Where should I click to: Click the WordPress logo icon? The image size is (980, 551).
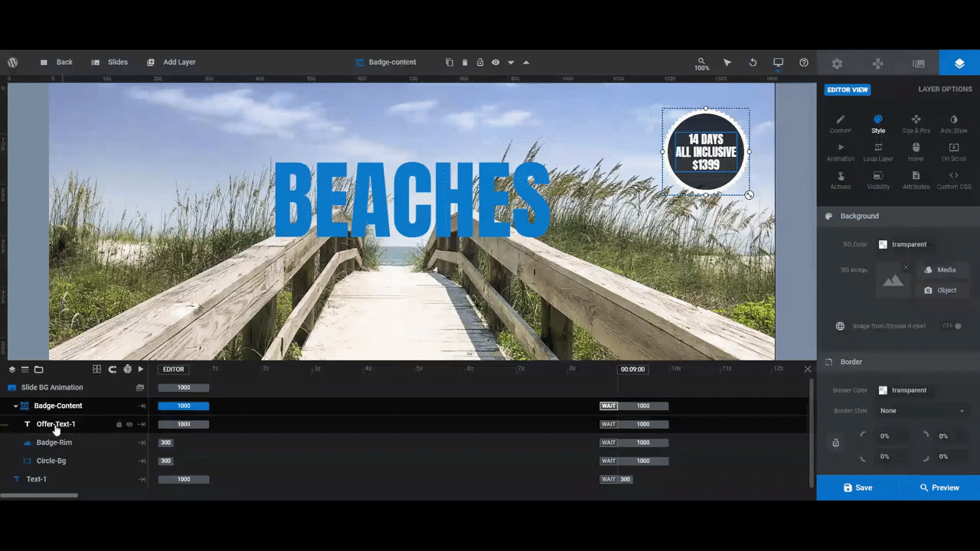[x=13, y=62]
